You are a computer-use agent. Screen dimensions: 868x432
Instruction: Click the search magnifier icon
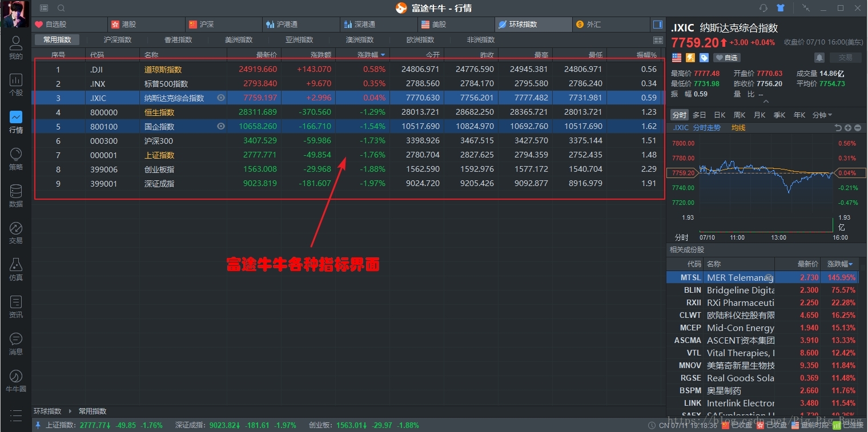pos(61,8)
